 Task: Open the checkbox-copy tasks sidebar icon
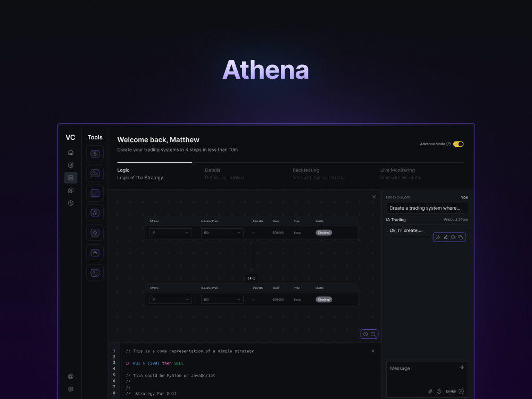[x=71, y=190]
